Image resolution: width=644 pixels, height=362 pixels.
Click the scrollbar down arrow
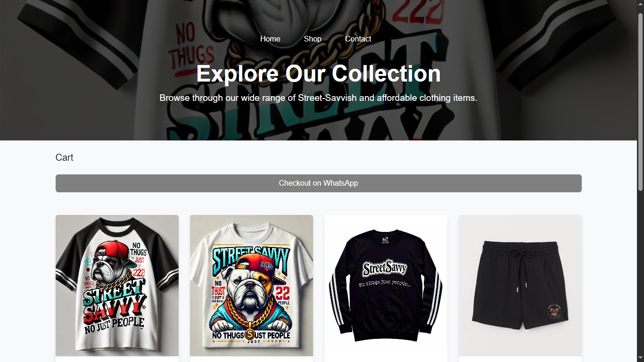(640, 358)
